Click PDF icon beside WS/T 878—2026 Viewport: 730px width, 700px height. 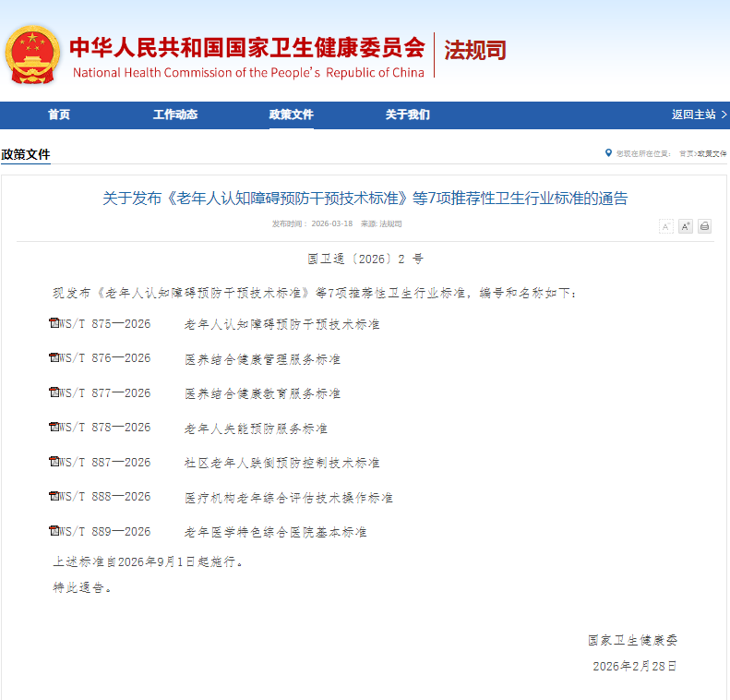(54, 427)
